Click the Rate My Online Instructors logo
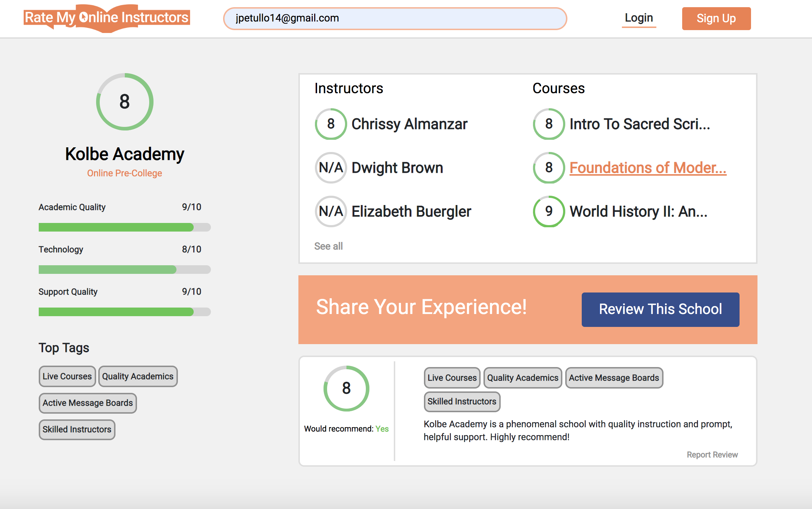 107,17
